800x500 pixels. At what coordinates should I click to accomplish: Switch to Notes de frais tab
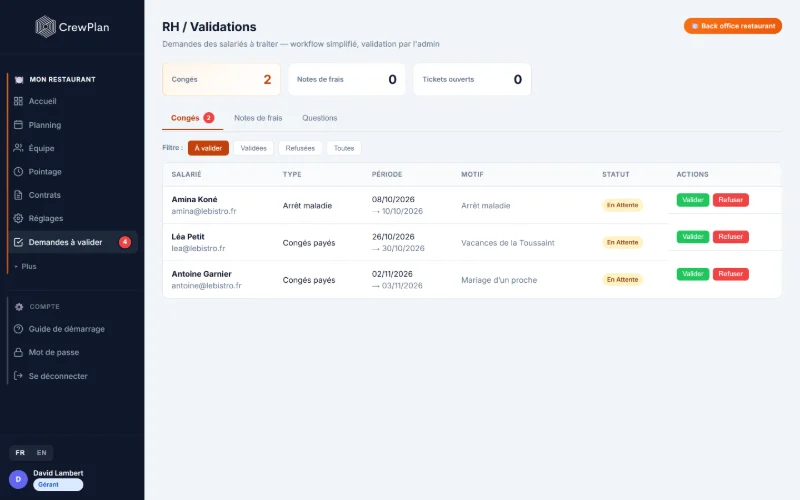(258, 118)
